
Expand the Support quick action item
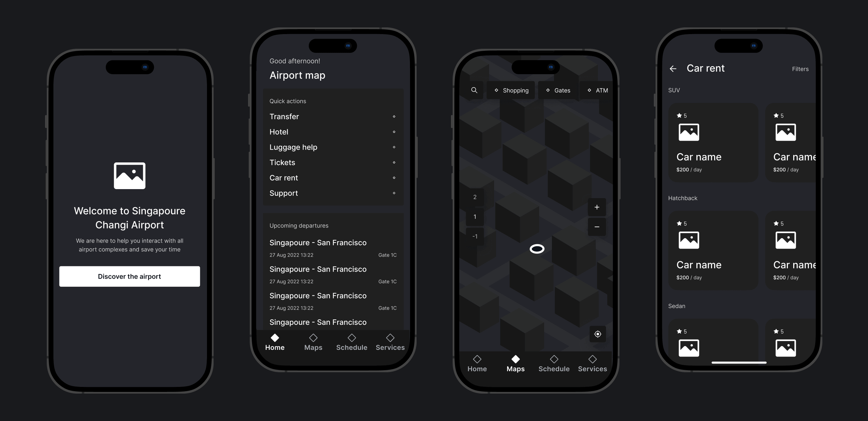coord(393,193)
